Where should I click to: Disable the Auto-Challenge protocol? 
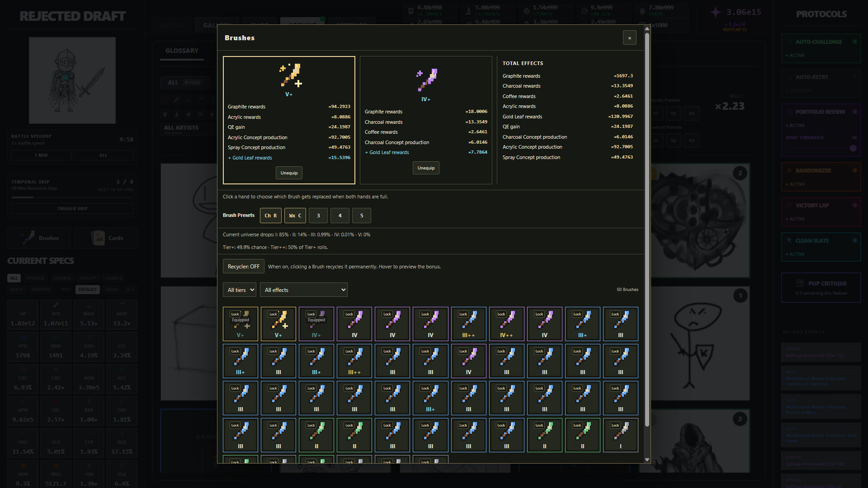click(821, 48)
